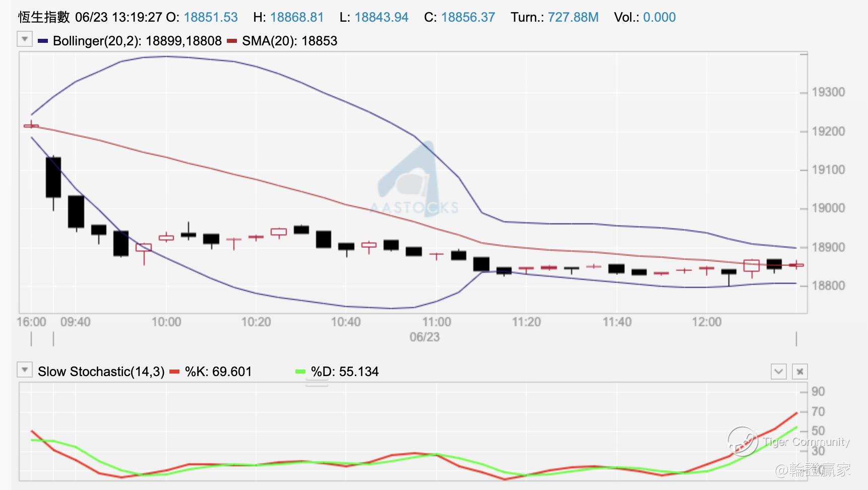Click the red SMA legend swatch
Image resolution: width=868 pixels, height=490 pixels.
[x=232, y=41]
